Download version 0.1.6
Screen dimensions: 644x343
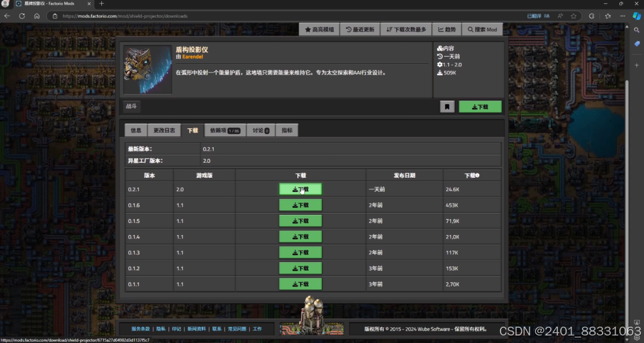pos(300,205)
